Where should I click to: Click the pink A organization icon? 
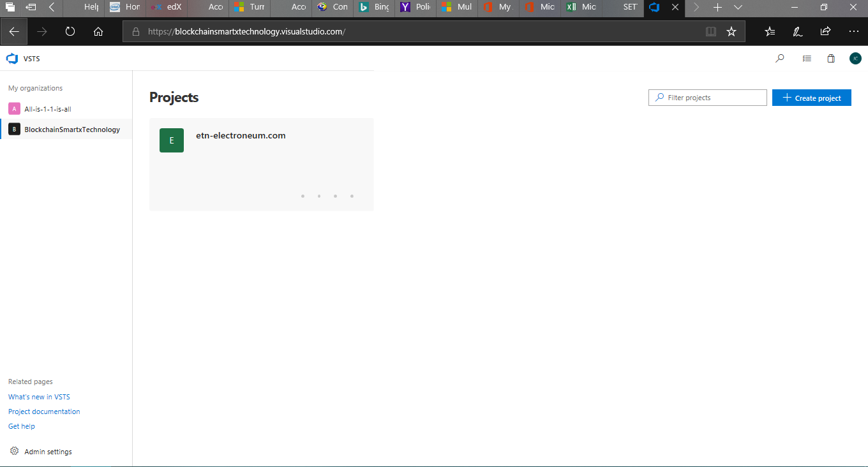15,108
